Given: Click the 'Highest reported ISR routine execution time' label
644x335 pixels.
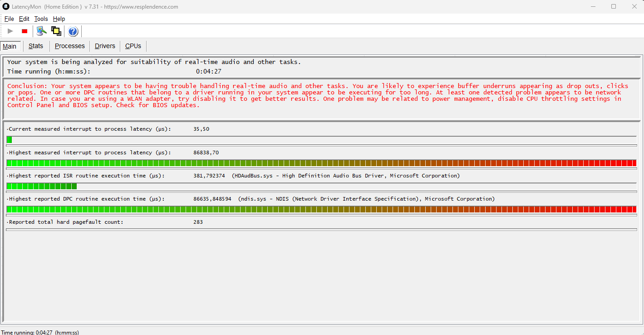Looking at the screenshot, I should [86, 176].
